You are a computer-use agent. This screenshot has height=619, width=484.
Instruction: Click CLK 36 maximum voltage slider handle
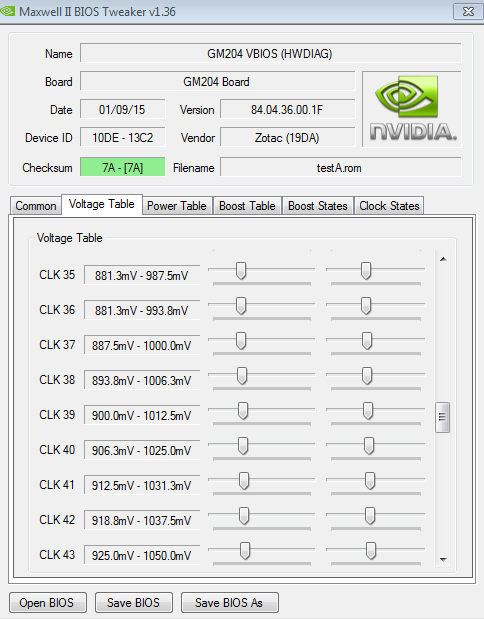pos(366,306)
